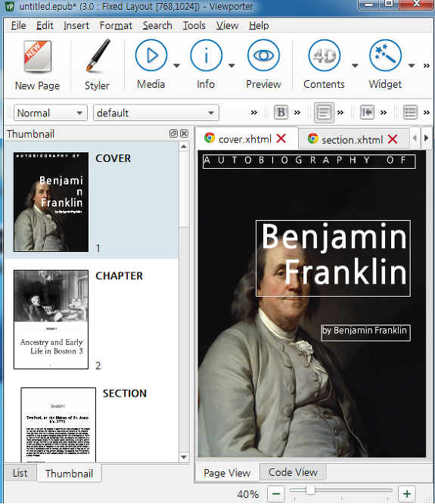Toggle Bold formatting button

point(281,113)
